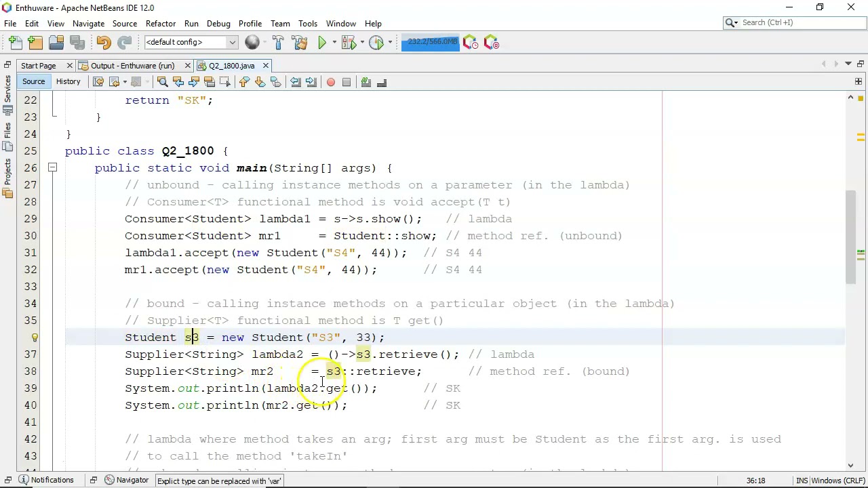The image size is (868, 488).
Task: Click the Find Next Occurrence icon
Action: 194,82
